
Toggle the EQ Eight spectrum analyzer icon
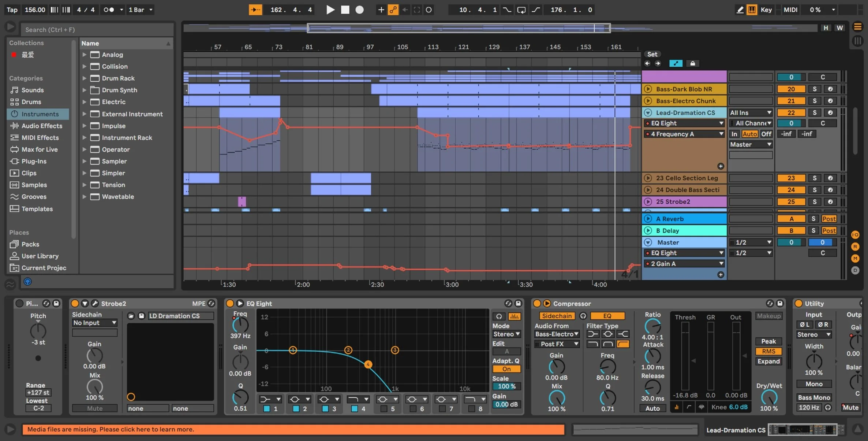(x=514, y=316)
